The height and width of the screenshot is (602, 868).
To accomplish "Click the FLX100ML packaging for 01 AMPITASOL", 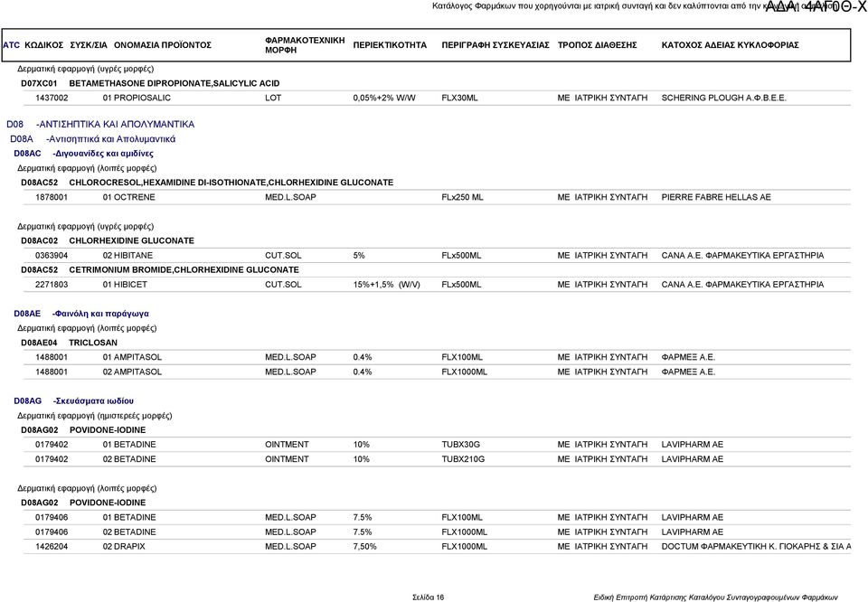I will coord(462,357).
